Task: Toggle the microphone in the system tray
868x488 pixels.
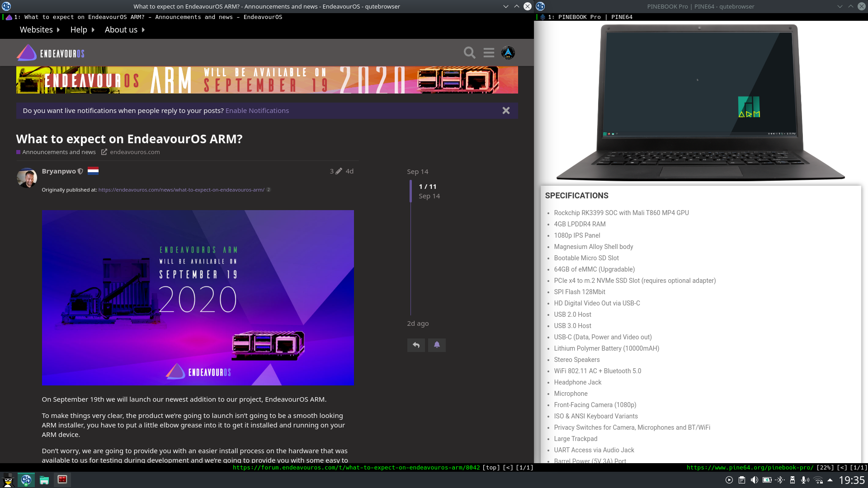Action: coord(804,480)
